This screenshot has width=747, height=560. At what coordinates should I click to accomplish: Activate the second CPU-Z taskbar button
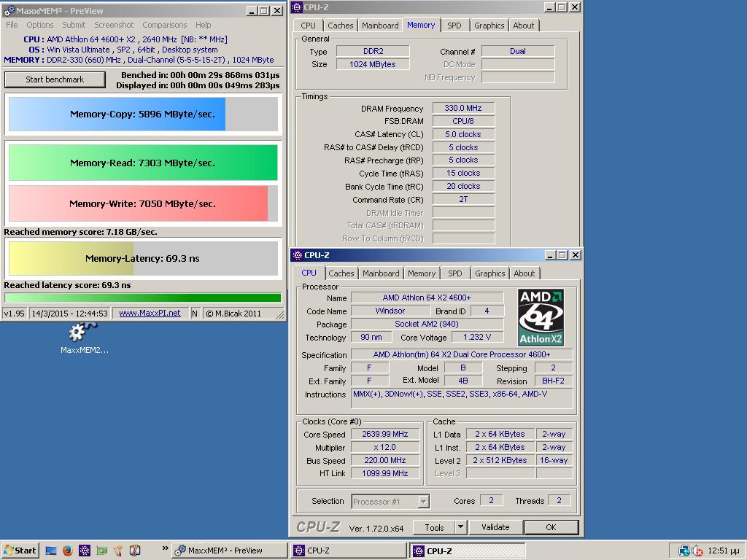point(468,551)
